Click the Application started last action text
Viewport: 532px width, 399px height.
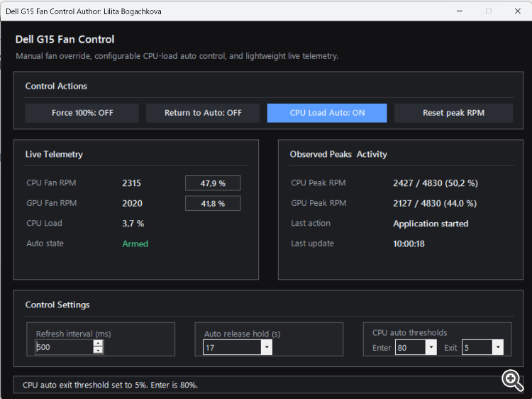click(x=431, y=224)
